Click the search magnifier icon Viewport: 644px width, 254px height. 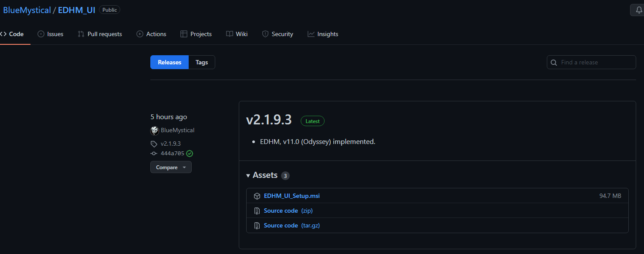click(x=554, y=63)
